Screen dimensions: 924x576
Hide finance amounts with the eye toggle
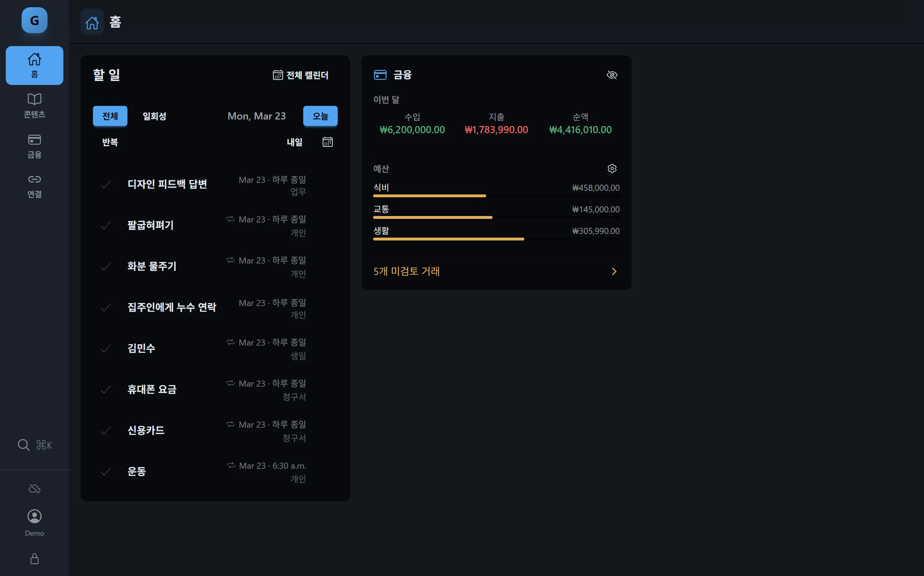[x=612, y=75]
